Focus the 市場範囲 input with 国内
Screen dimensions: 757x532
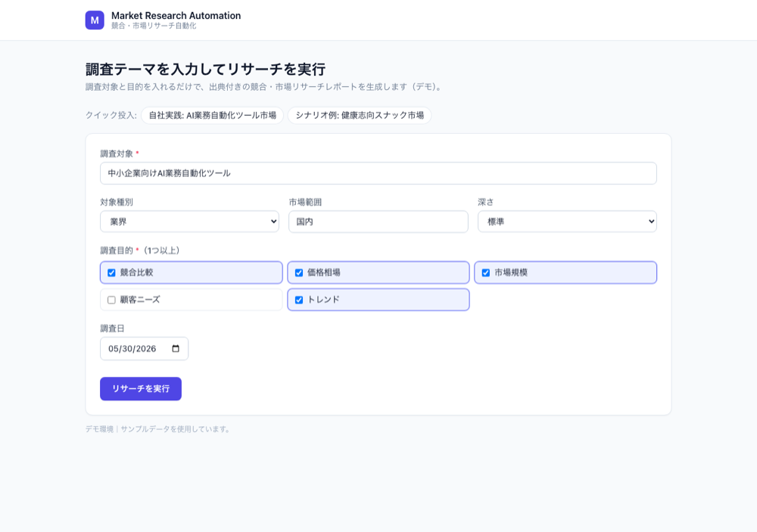tap(378, 222)
